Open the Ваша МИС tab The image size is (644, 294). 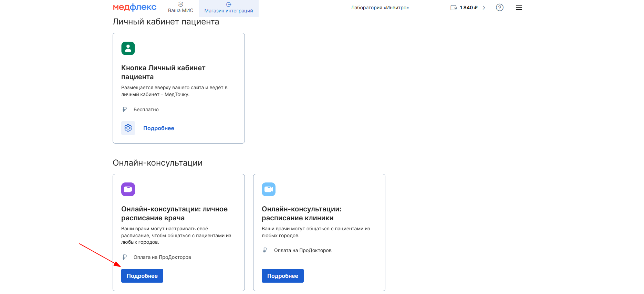(x=180, y=8)
